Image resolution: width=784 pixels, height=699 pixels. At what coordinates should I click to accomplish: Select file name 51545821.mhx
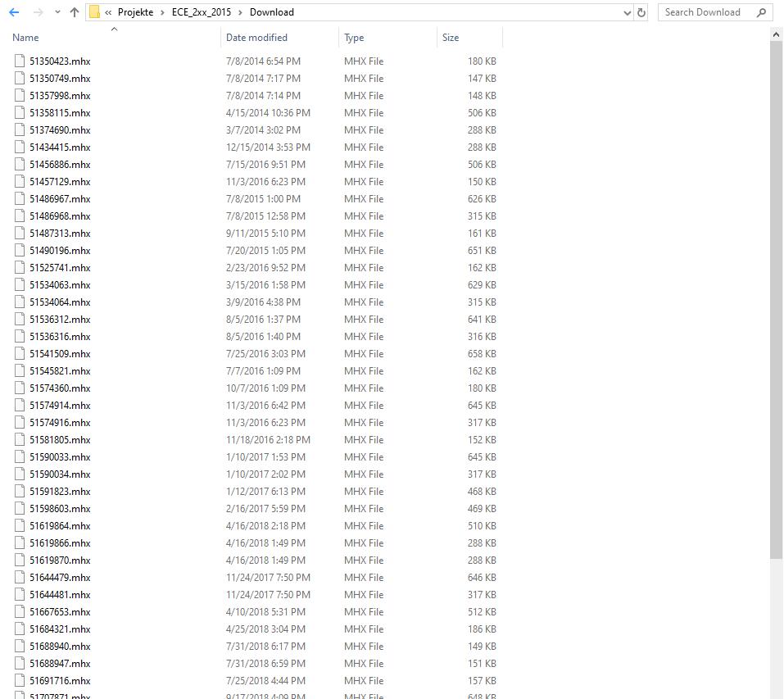pos(60,371)
